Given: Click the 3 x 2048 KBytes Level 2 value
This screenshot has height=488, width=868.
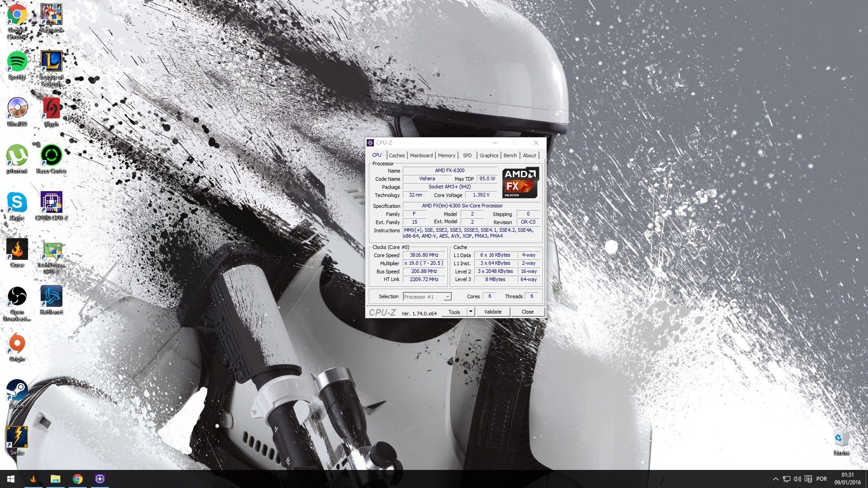Looking at the screenshot, I should 495,271.
